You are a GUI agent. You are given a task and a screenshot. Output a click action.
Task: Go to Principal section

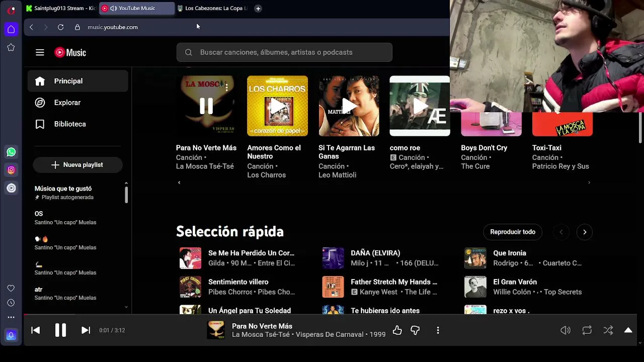(78, 81)
